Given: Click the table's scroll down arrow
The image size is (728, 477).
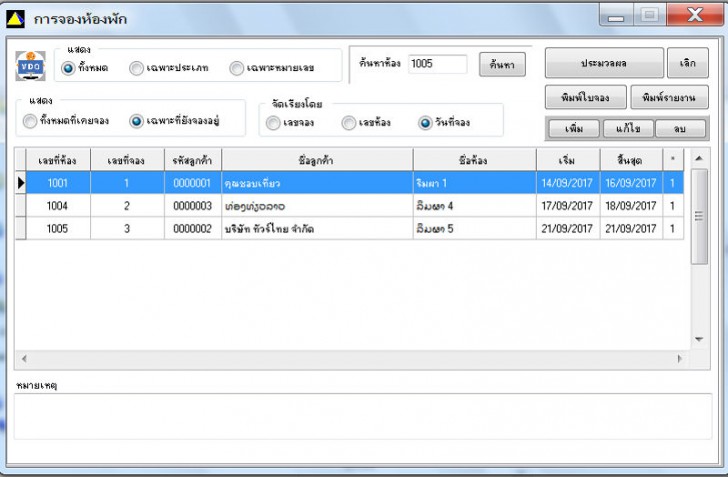Looking at the screenshot, I should pos(699,340).
